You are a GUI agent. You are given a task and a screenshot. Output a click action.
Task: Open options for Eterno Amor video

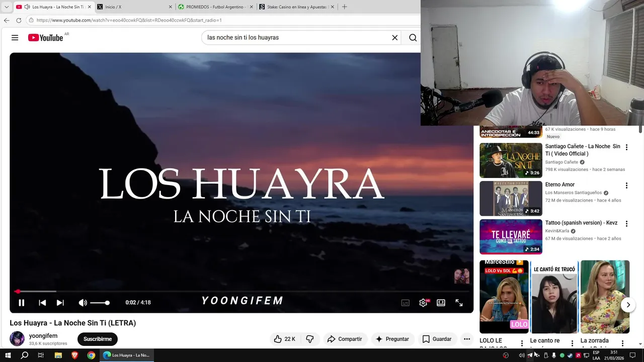[x=626, y=186]
